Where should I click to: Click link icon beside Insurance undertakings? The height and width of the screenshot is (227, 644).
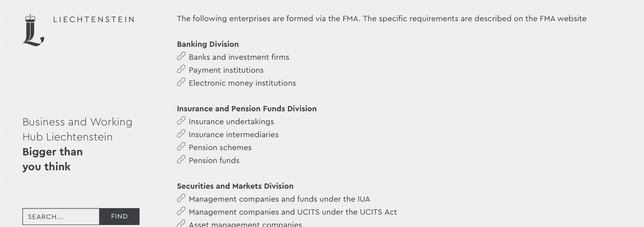tap(181, 121)
